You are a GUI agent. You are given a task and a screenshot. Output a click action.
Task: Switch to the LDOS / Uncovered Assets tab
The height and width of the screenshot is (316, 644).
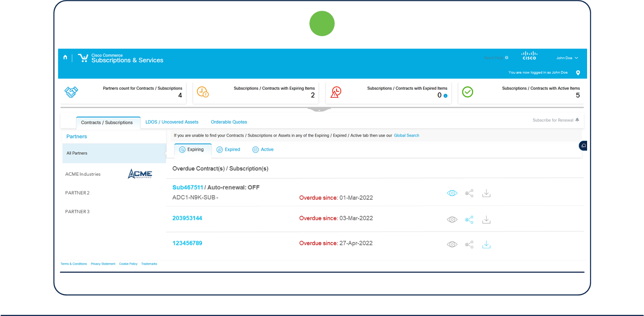(x=172, y=122)
